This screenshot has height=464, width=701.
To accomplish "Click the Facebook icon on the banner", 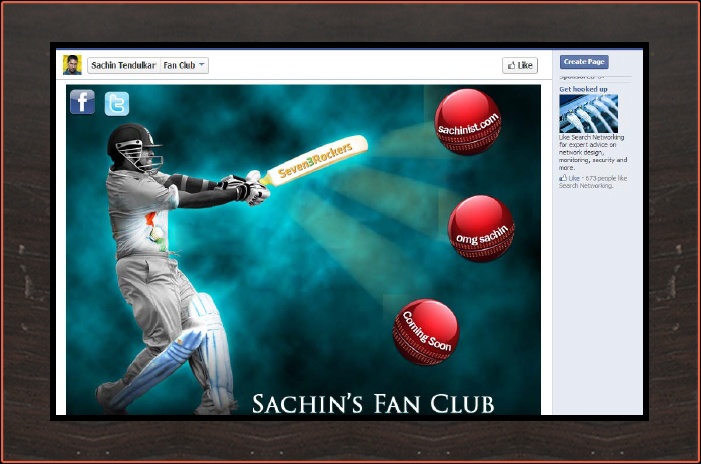I will 82,102.
